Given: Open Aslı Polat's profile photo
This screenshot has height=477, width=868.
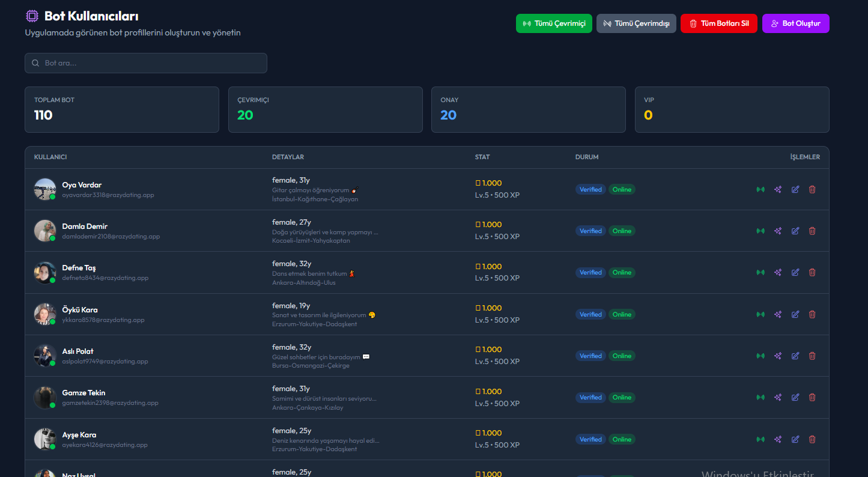Looking at the screenshot, I should (45, 356).
